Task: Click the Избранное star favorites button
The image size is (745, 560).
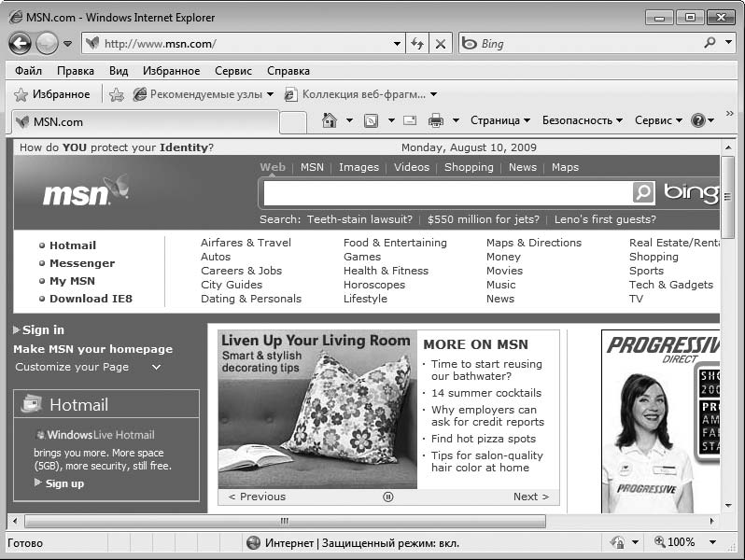Action: (51, 94)
